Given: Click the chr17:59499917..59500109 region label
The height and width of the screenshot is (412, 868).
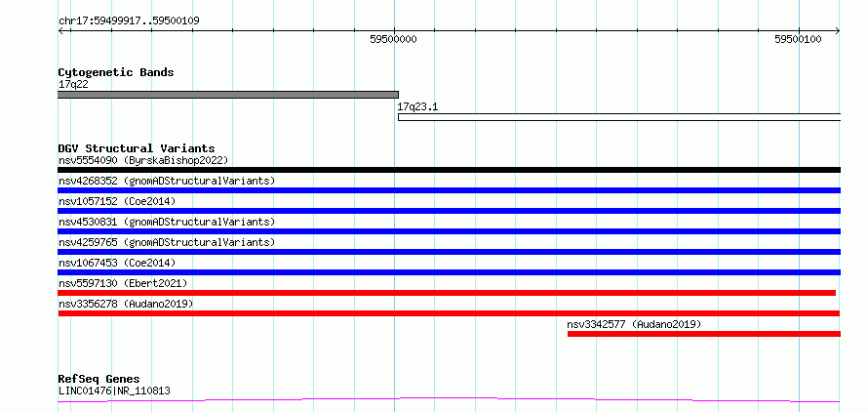Looking at the screenshot, I should pyautogui.click(x=129, y=21).
